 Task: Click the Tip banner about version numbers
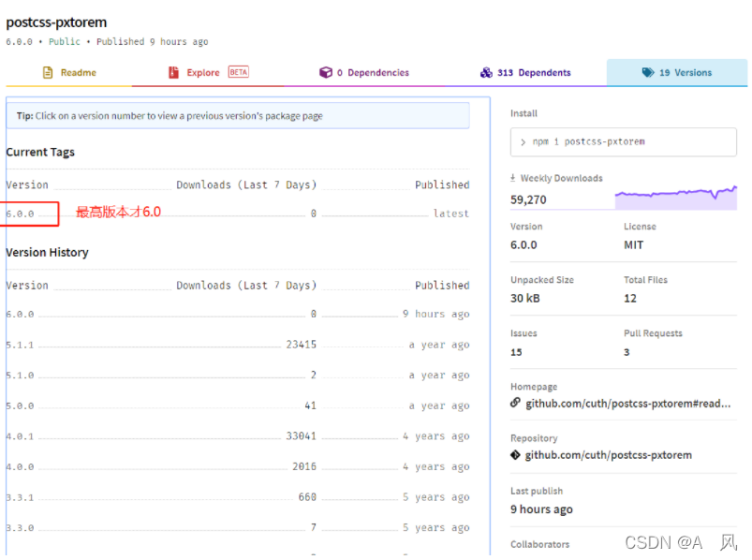coord(238,115)
